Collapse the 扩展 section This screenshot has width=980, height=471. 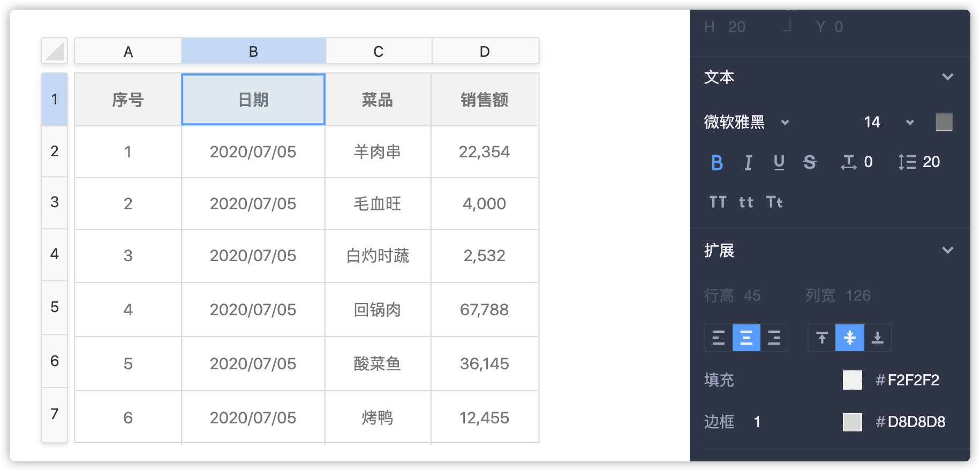(947, 250)
